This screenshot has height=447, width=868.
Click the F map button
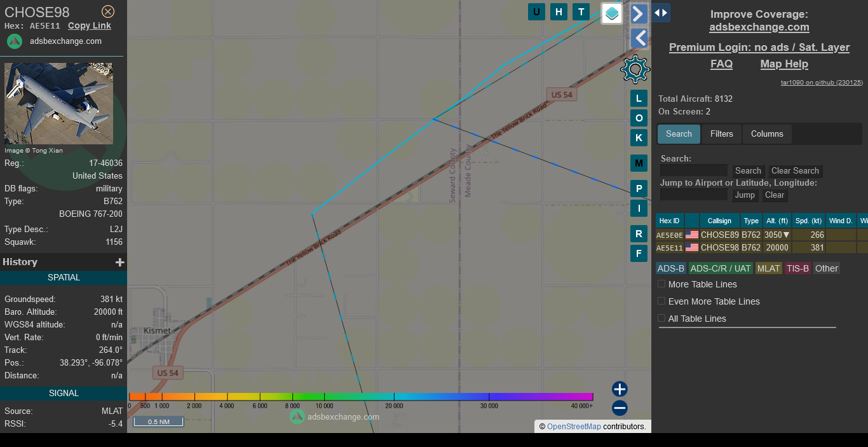click(639, 254)
